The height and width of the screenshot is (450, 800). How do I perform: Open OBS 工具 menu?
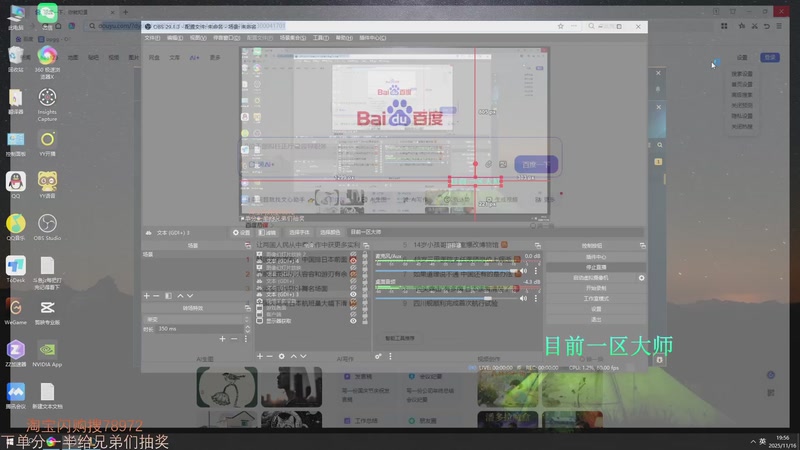(x=320, y=38)
